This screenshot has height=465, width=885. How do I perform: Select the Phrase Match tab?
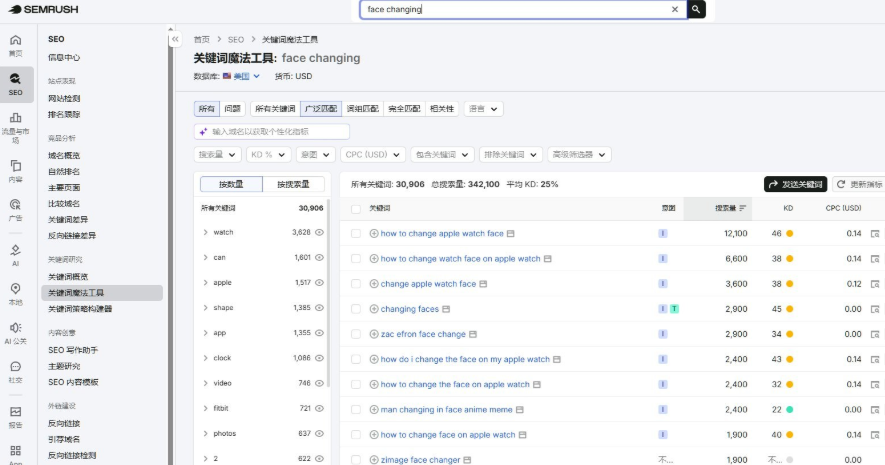pos(362,109)
